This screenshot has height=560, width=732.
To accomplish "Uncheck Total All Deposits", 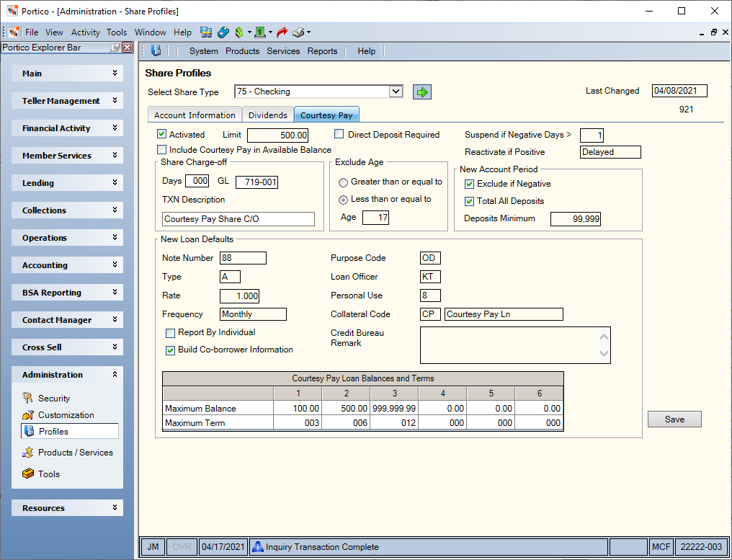I will point(470,201).
